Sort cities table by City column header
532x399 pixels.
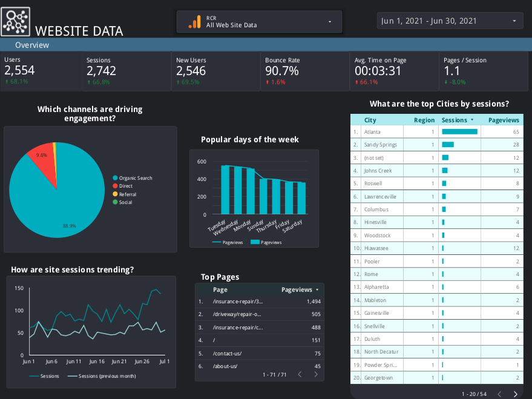(370, 120)
